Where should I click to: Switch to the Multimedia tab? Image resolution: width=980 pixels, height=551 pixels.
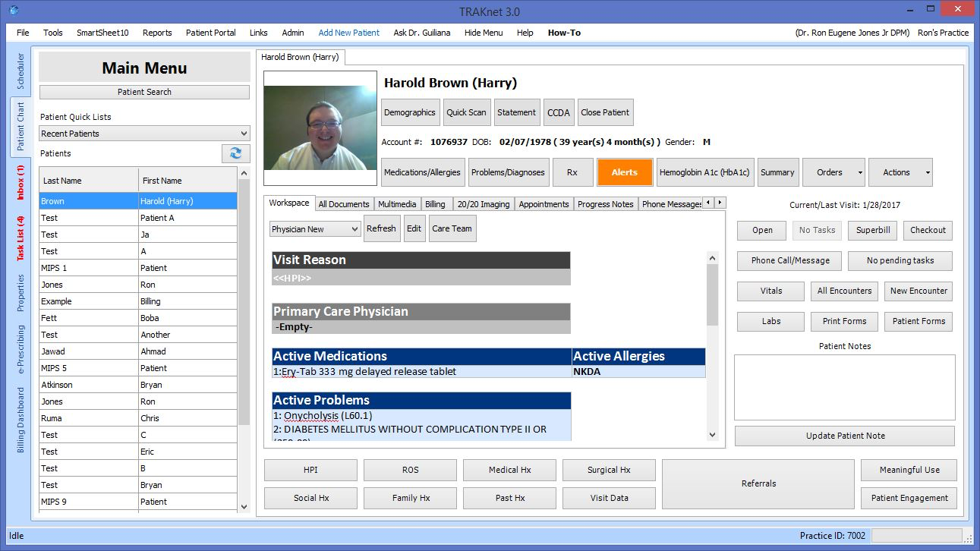pyautogui.click(x=397, y=203)
